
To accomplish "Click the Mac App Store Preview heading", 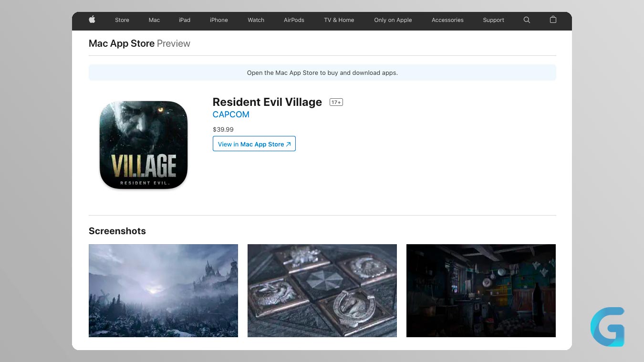I will (139, 43).
